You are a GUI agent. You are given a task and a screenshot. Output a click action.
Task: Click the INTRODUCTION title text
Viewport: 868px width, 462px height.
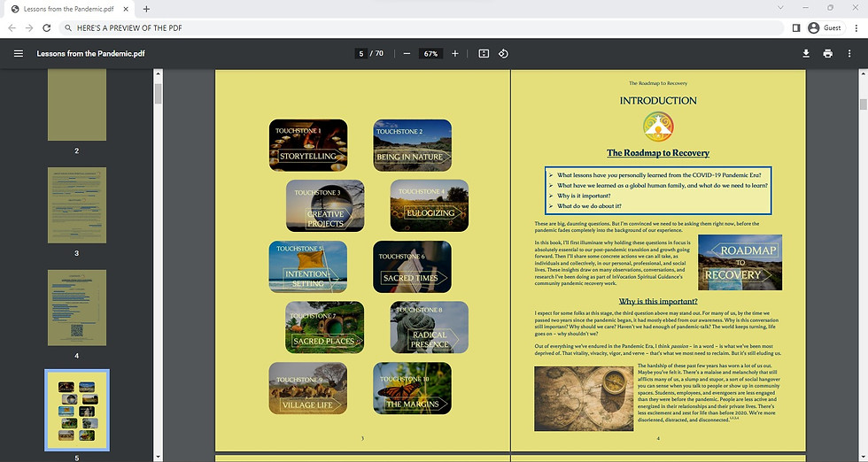pyautogui.click(x=657, y=101)
